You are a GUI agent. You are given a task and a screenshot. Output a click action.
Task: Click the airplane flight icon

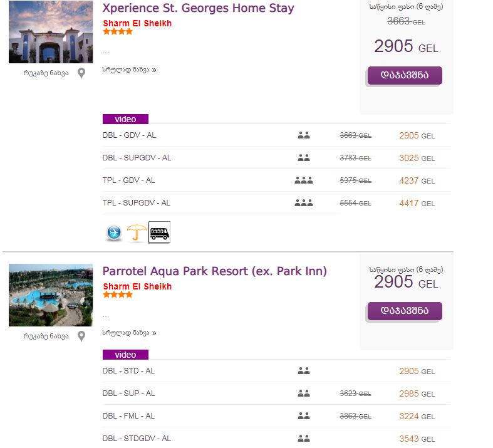[114, 233]
